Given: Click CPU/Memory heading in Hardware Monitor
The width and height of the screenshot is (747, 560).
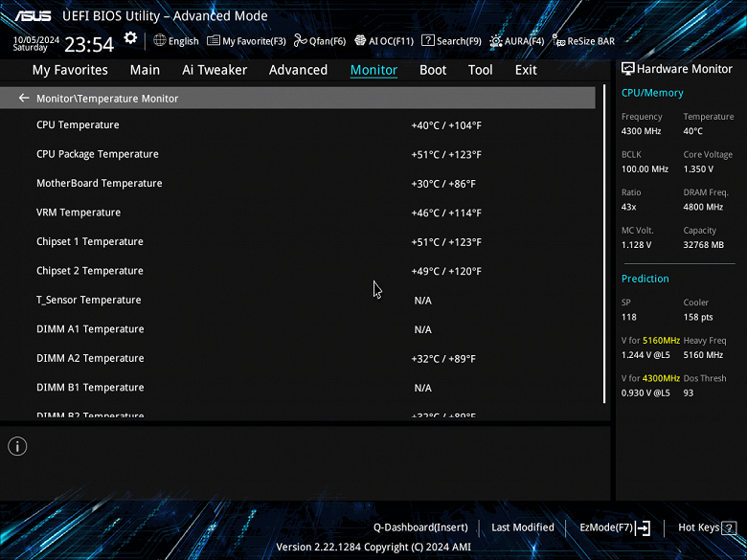Looking at the screenshot, I should pyautogui.click(x=652, y=93).
